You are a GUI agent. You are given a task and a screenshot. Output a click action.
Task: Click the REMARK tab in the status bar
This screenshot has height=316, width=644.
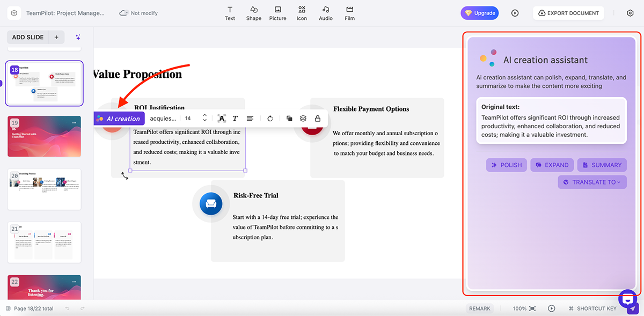[x=479, y=308]
